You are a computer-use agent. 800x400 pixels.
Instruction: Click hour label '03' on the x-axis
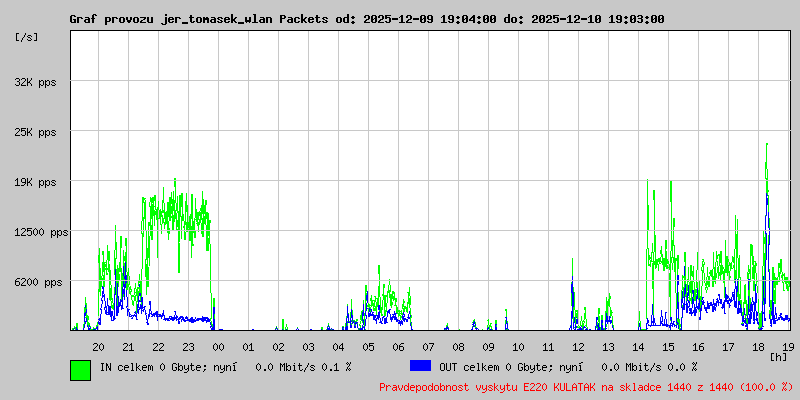pyautogui.click(x=309, y=347)
